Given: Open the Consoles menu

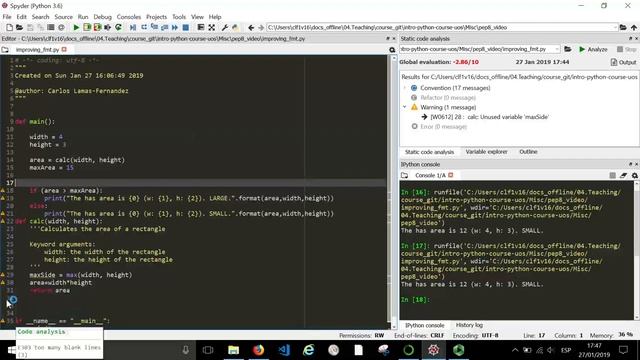Looking at the screenshot, I should click(x=129, y=17).
